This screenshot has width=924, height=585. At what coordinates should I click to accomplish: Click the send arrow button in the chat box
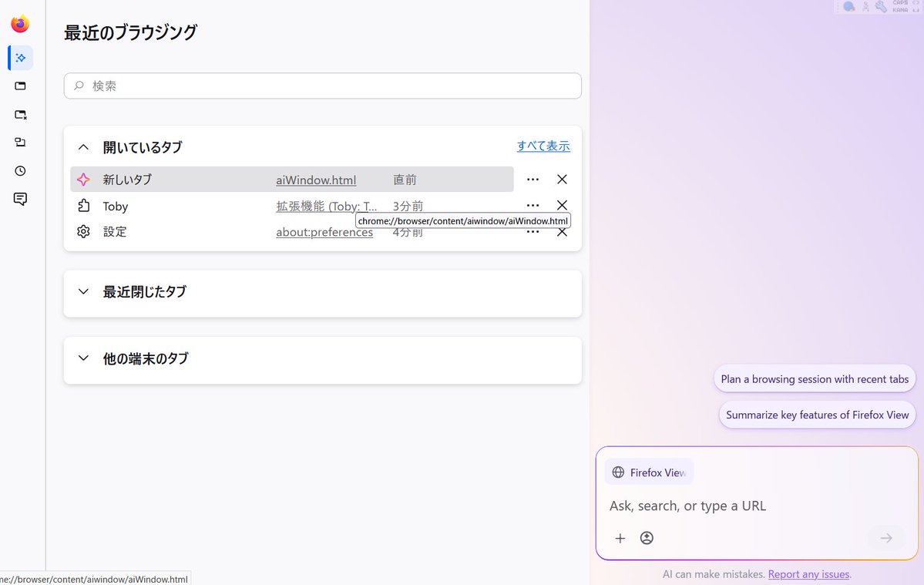point(886,538)
